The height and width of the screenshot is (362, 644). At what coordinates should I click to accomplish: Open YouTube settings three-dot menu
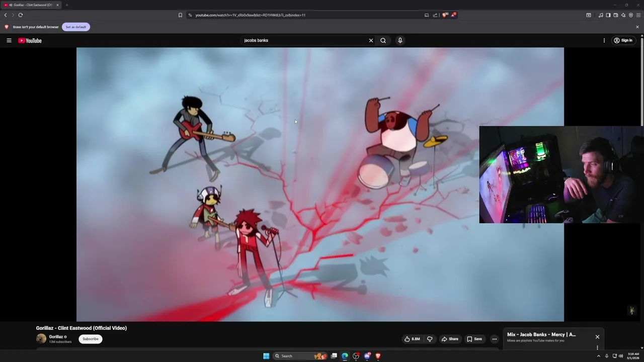[604, 40]
